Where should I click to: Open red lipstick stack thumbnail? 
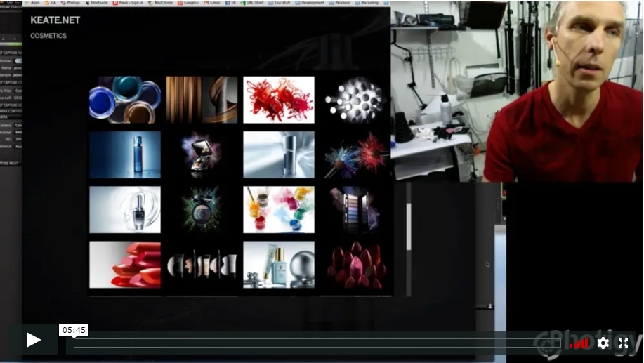[125, 265]
